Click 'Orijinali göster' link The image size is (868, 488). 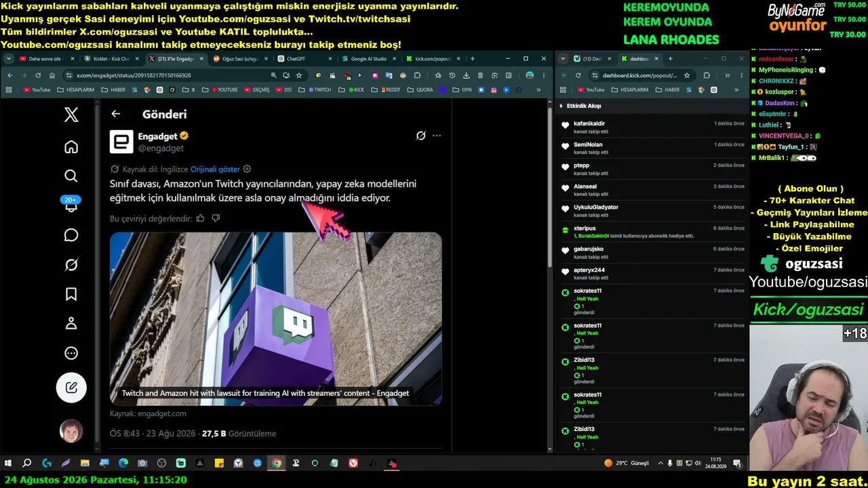(x=215, y=169)
